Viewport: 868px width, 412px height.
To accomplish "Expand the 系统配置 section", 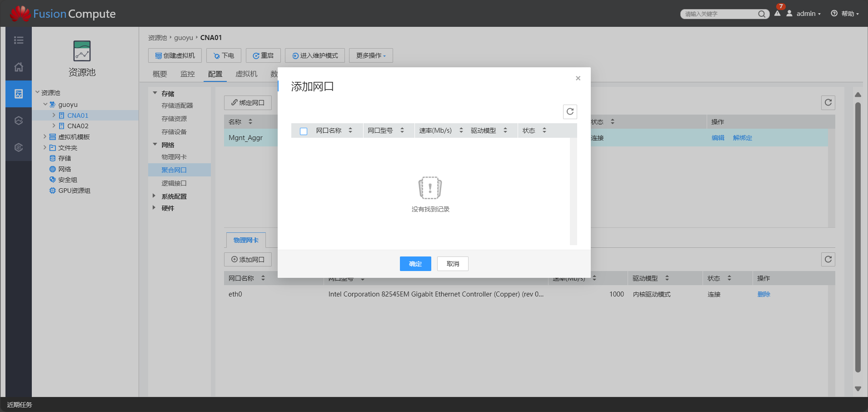I will pyautogui.click(x=154, y=196).
